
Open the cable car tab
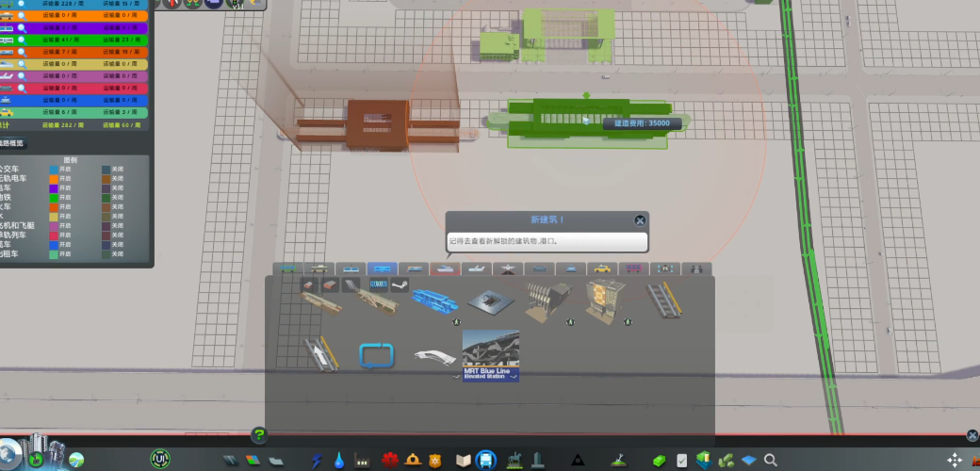(x=571, y=268)
